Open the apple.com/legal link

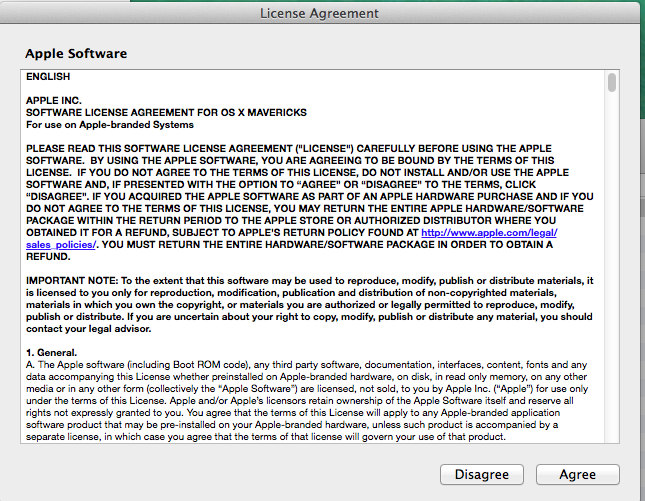tap(489, 233)
